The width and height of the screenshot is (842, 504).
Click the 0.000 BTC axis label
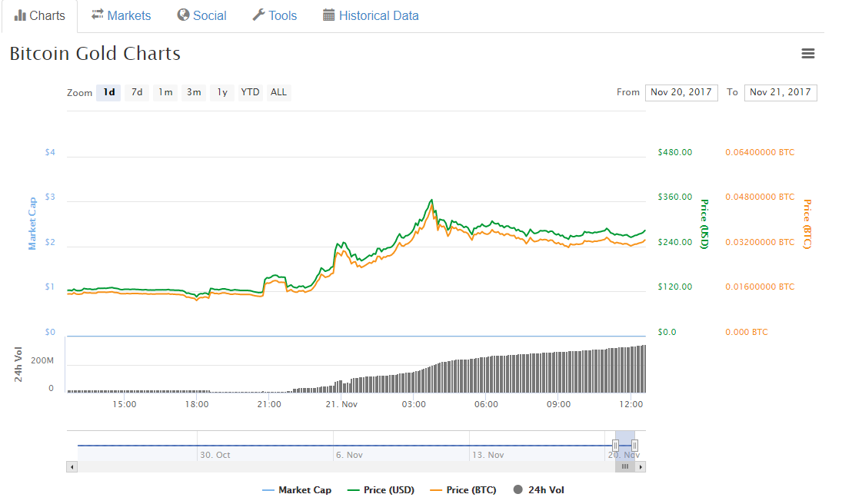747,332
